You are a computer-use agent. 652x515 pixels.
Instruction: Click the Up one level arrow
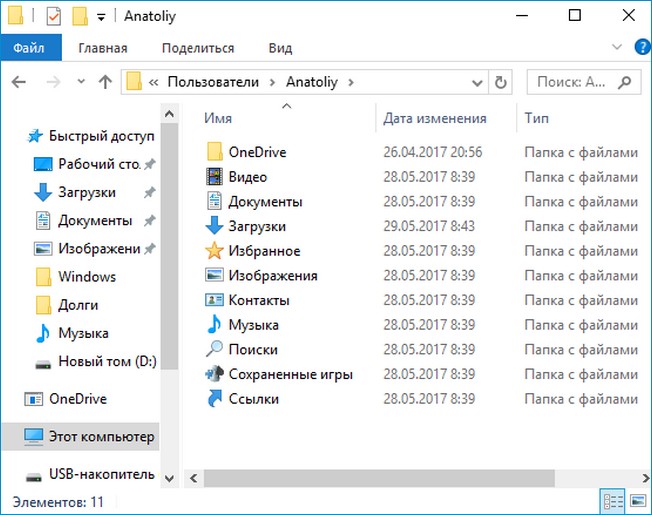pyautogui.click(x=104, y=82)
